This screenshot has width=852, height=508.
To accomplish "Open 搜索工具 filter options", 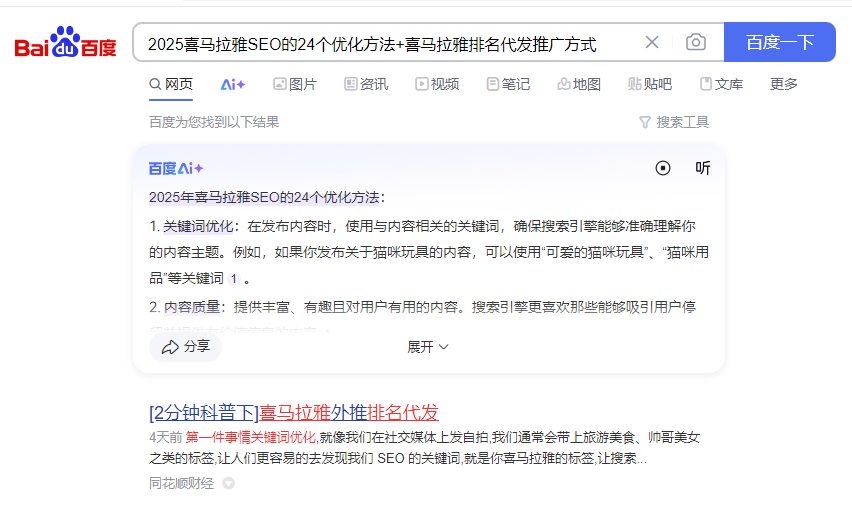I will [x=674, y=122].
